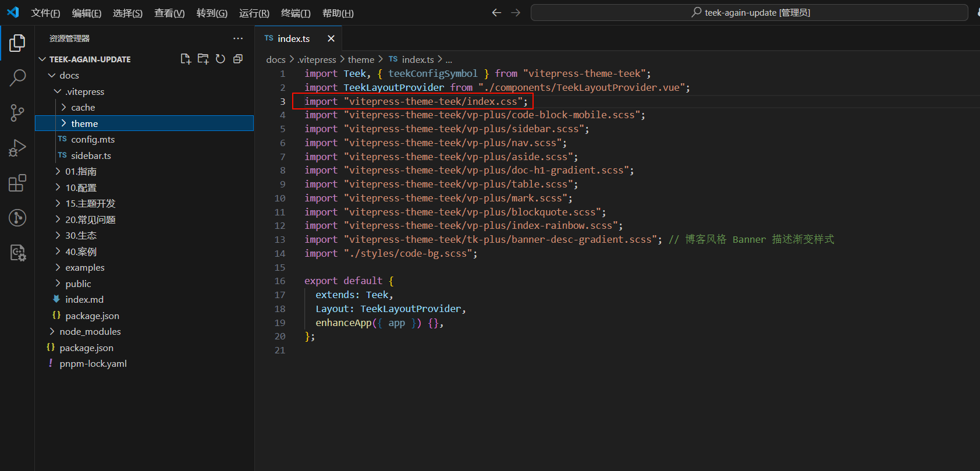980x471 pixels.
Task: Open package.json inside docs folder
Action: tap(92, 316)
